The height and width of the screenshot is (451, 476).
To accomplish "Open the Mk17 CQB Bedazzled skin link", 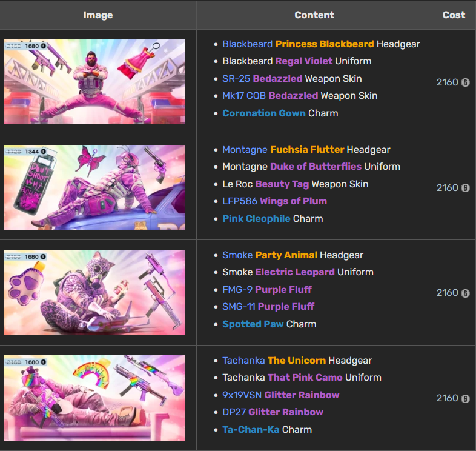I will (x=293, y=96).
